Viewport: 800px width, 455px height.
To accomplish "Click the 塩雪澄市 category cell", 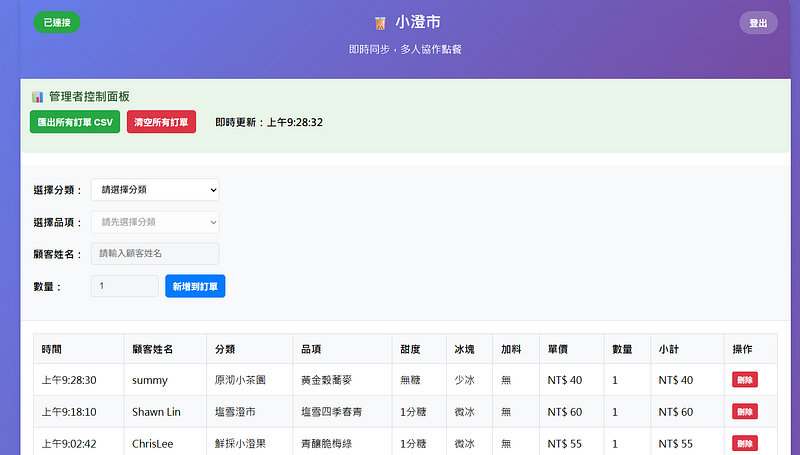I will pyautogui.click(x=249, y=412).
